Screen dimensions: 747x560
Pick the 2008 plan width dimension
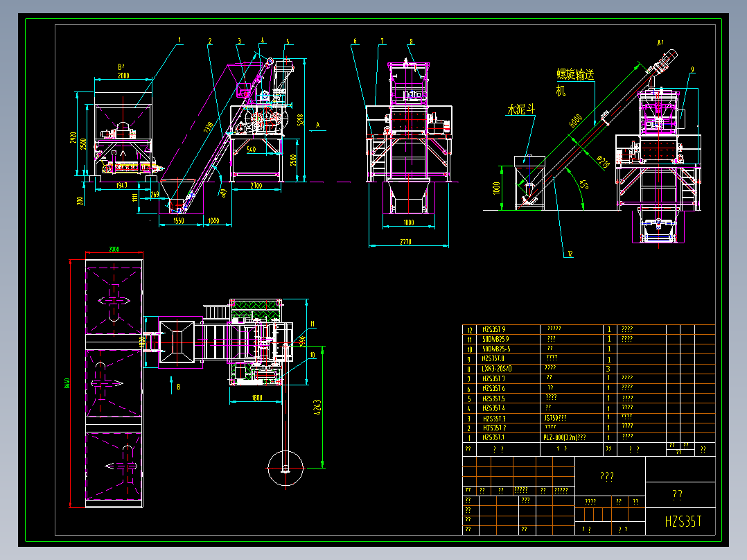pyautogui.click(x=114, y=250)
